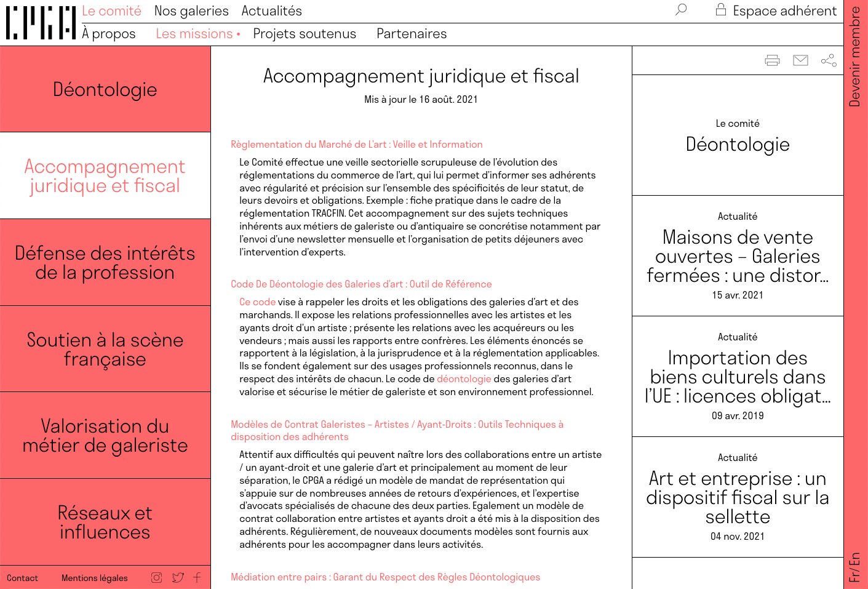Open the Twitter icon in footer
Image resolution: width=868 pixels, height=589 pixels.
coord(178,577)
